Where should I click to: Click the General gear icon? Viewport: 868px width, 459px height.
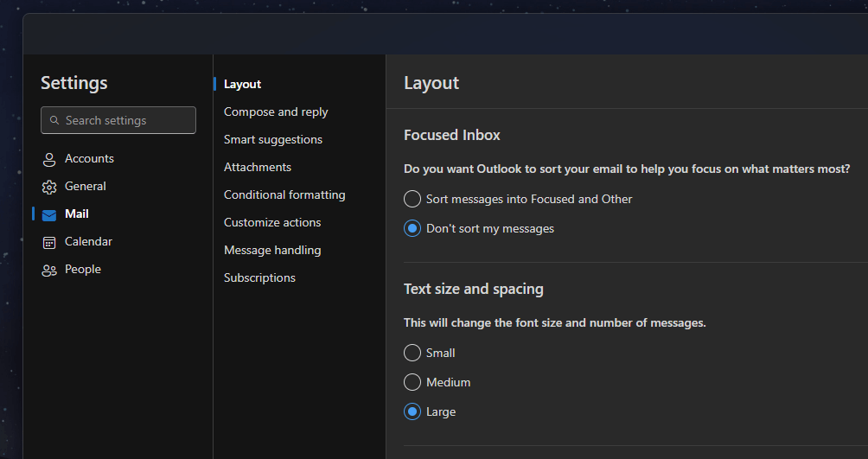[49, 187]
